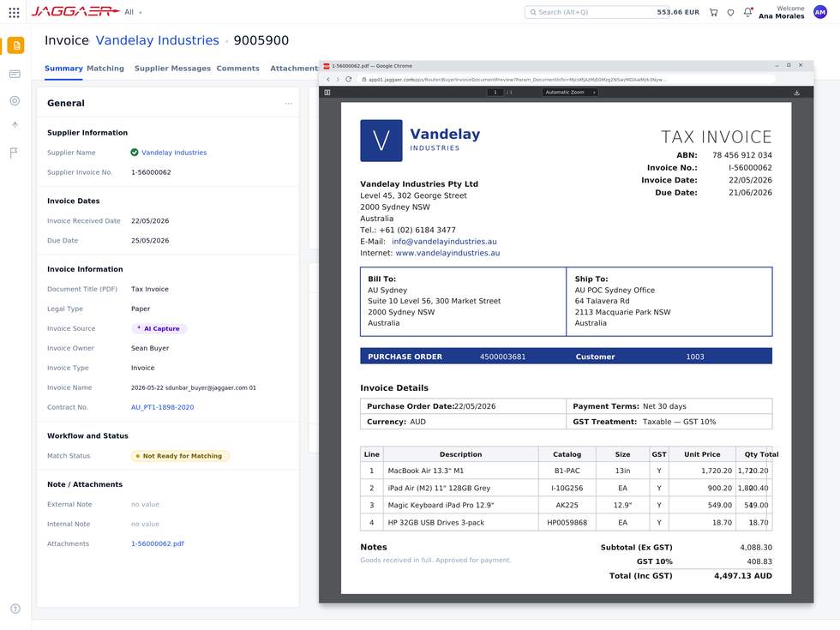Select the orange invoice document sidebar icon

(x=15, y=45)
